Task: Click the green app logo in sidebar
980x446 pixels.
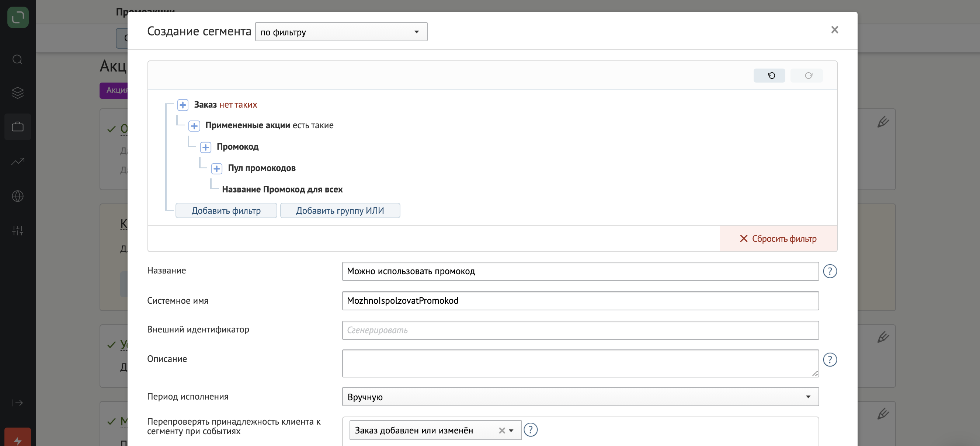Action: (18, 17)
